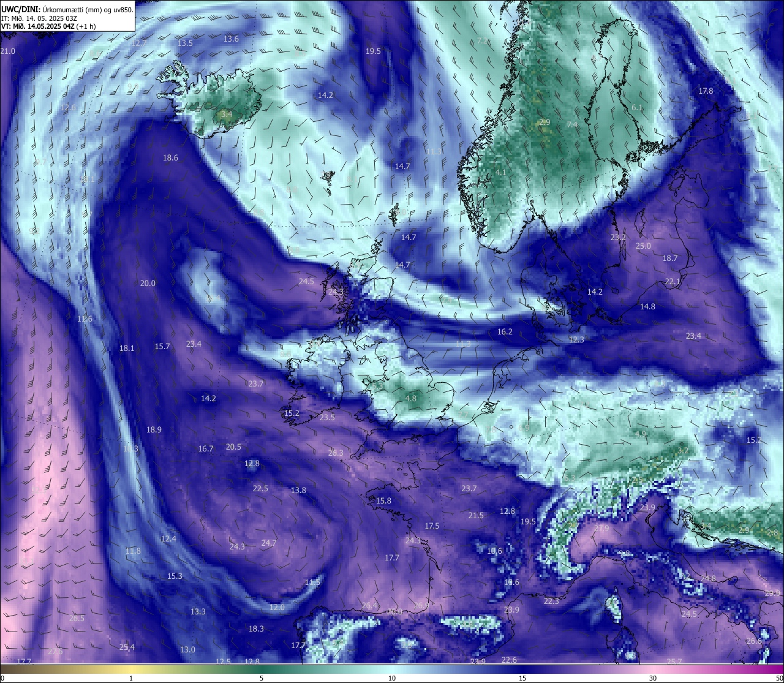The width and height of the screenshot is (784, 683).
Task: Click the 23.2 value over the Baltic
Action: 618,238
